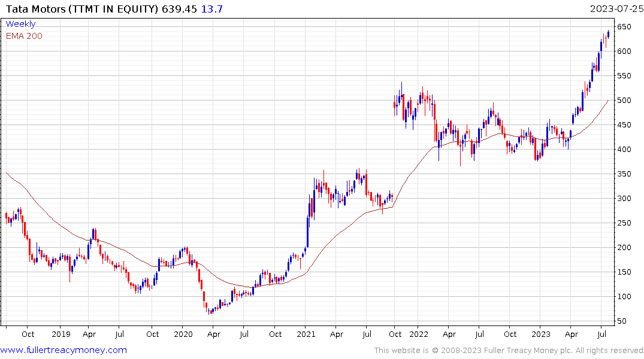Click the 200 price axis label
Image resolution: width=644 pixels, height=359 pixels.
tap(624, 247)
